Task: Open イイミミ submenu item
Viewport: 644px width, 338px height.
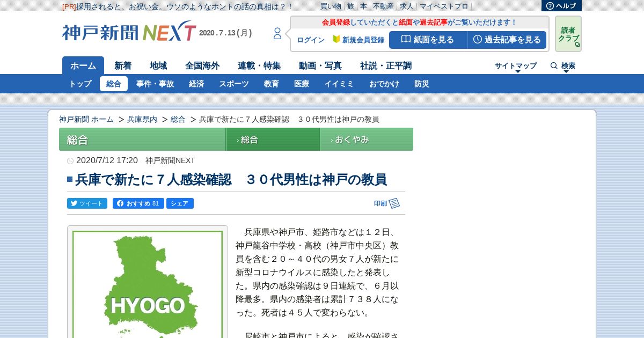Action: (x=339, y=84)
